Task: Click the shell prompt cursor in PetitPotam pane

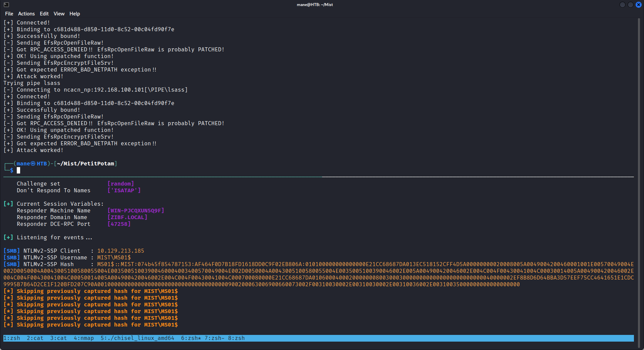Action: point(18,170)
